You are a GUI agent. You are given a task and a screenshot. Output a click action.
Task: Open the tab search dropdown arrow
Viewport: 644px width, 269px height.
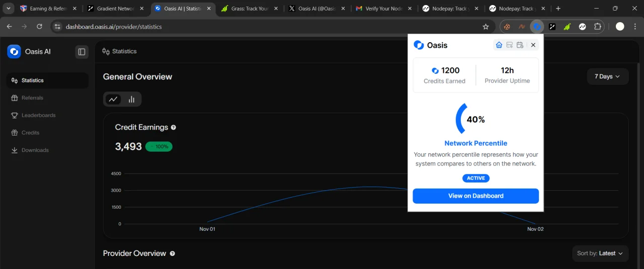[9, 9]
